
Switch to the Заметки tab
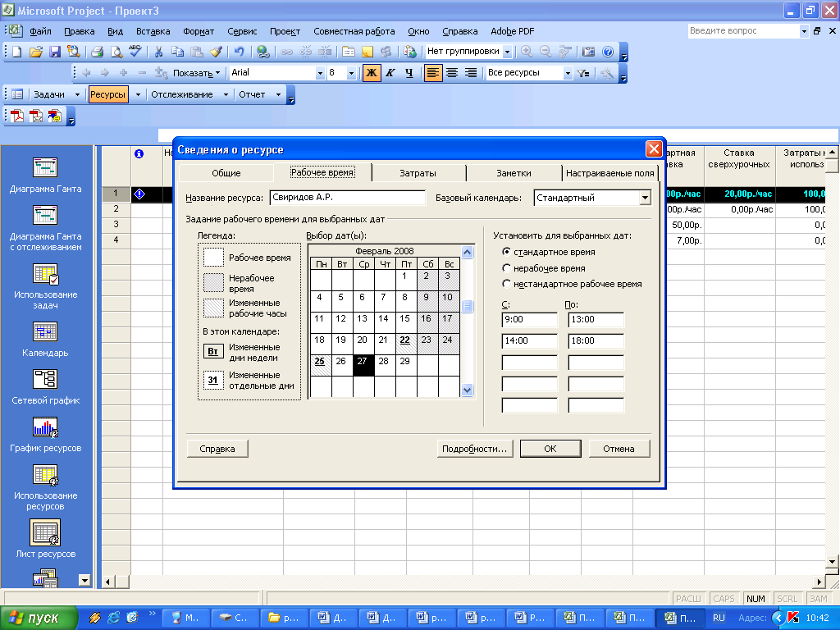(514, 173)
